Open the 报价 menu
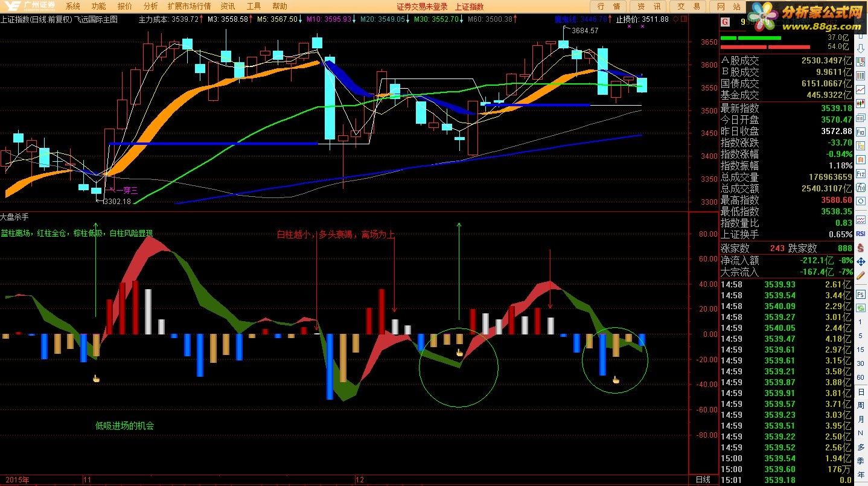Image resolution: width=868 pixels, height=486 pixels. coord(125,6)
